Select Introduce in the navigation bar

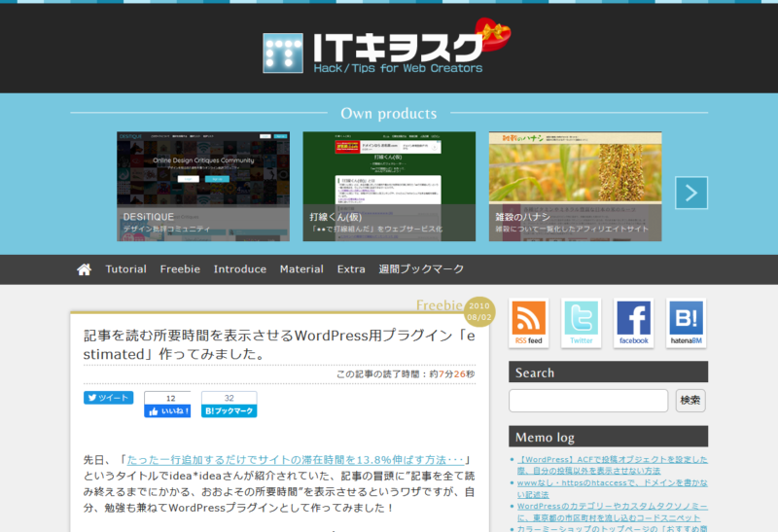pyautogui.click(x=239, y=269)
